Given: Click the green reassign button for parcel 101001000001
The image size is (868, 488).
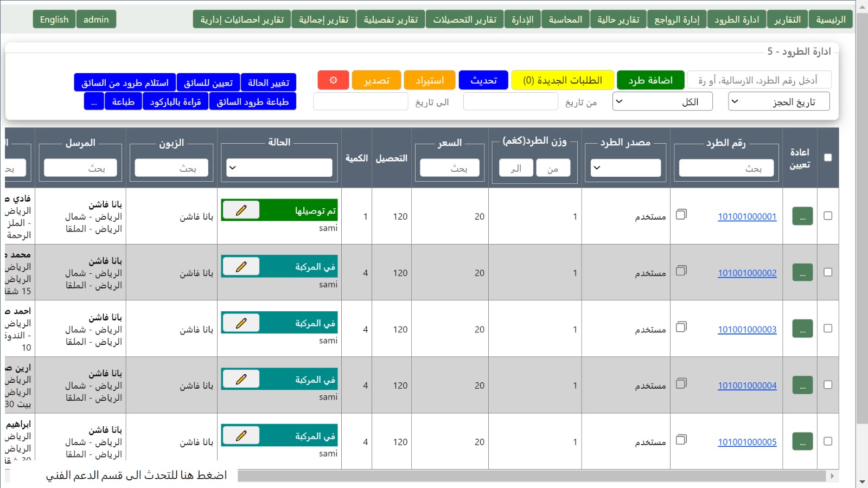Looking at the screenshot, I should [802, 216].
